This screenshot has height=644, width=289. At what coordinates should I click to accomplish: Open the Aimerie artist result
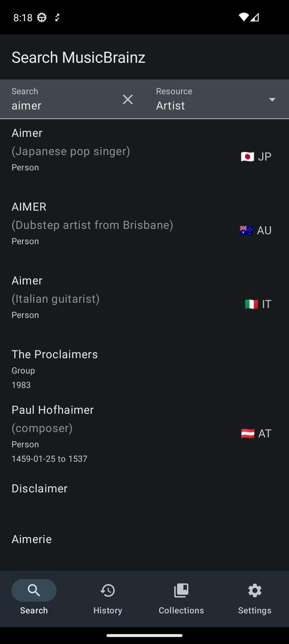click(x=144, y=547)
